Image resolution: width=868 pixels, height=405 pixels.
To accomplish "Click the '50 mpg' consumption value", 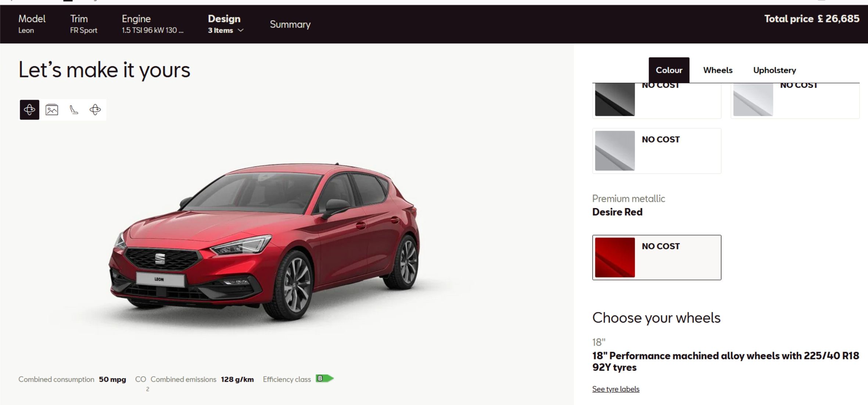I will pyautogui.click(x=112, y=379).
